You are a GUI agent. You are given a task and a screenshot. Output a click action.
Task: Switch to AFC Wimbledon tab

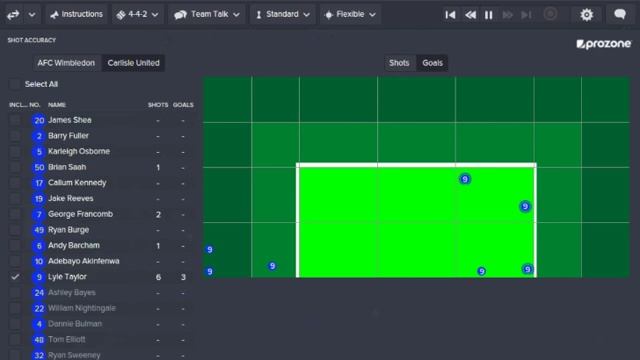coord(66,63)
